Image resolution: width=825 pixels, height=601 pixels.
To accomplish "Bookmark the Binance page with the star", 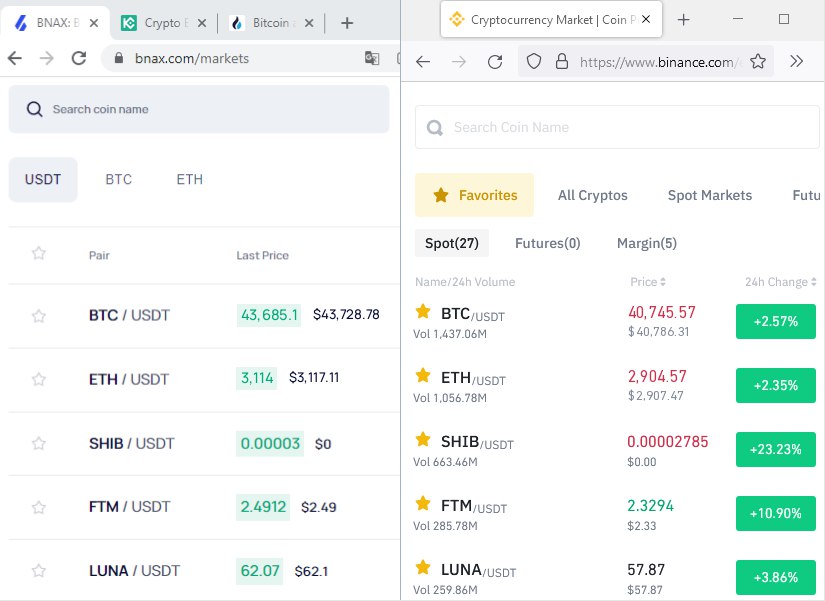I will point(758,62).
